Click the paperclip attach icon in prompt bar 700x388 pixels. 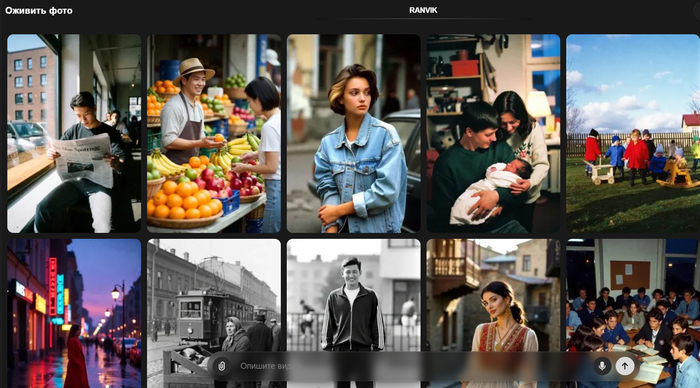[x=222, y=366]
